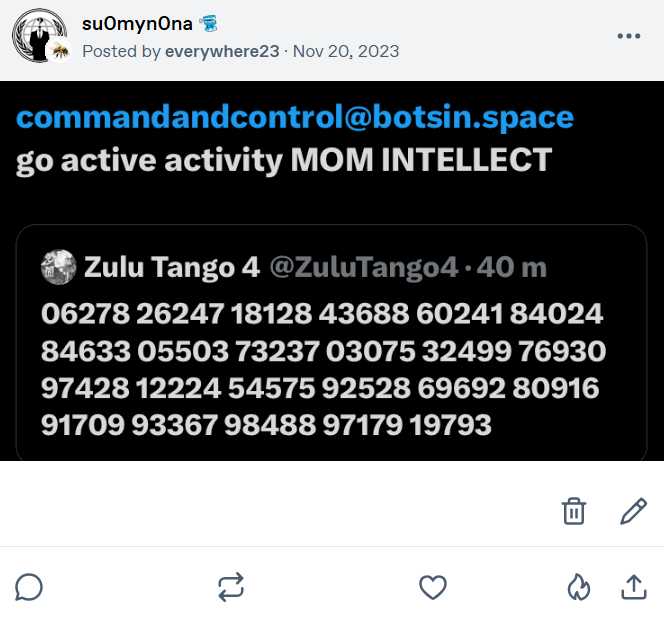Viewport: 664px width, 620px height.
Task: Click the quoted number-code message body
Action: coord(324,370)
